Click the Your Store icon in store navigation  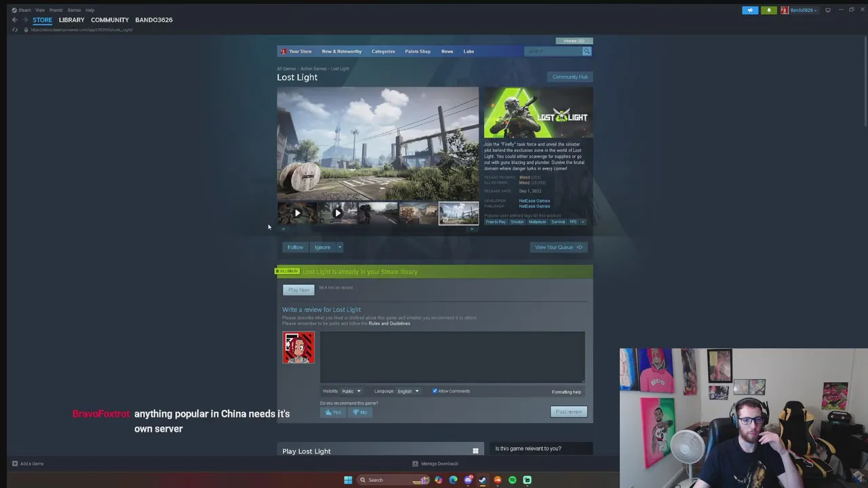pyautogui.click(x=283, y=52)
